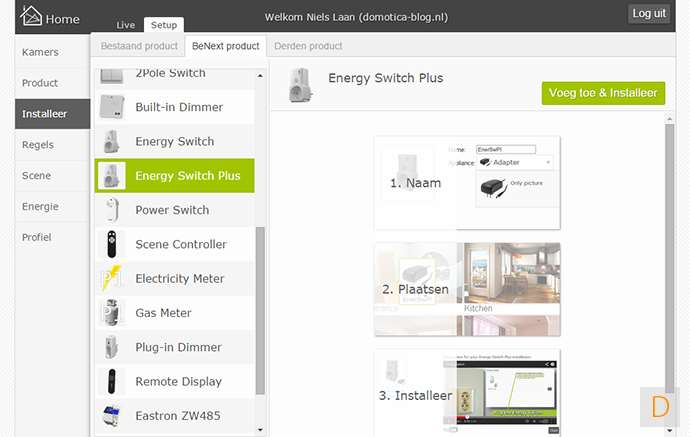
Task: Click product list scroll-up arrow
Action: (260, 76)
